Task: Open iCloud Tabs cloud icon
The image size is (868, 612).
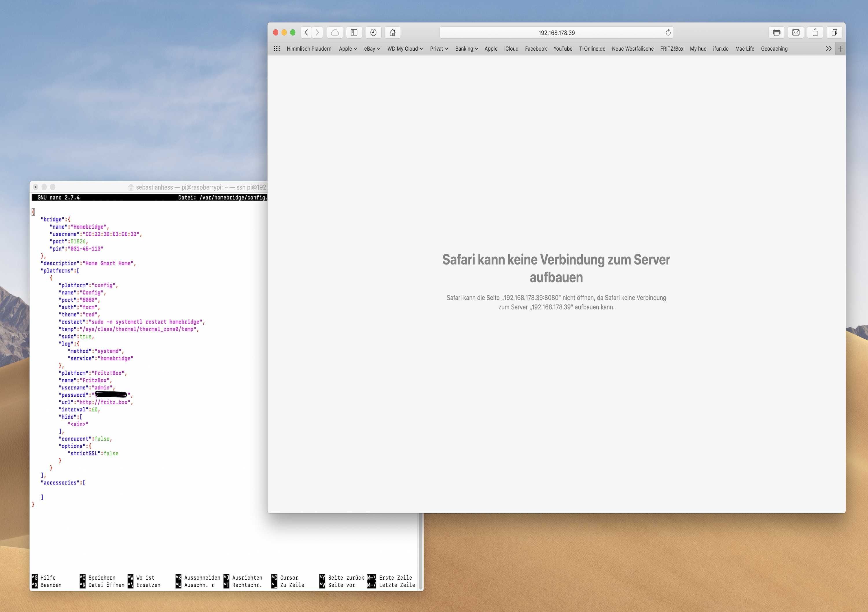Action: pyautogui.click(x=335, y=32)
